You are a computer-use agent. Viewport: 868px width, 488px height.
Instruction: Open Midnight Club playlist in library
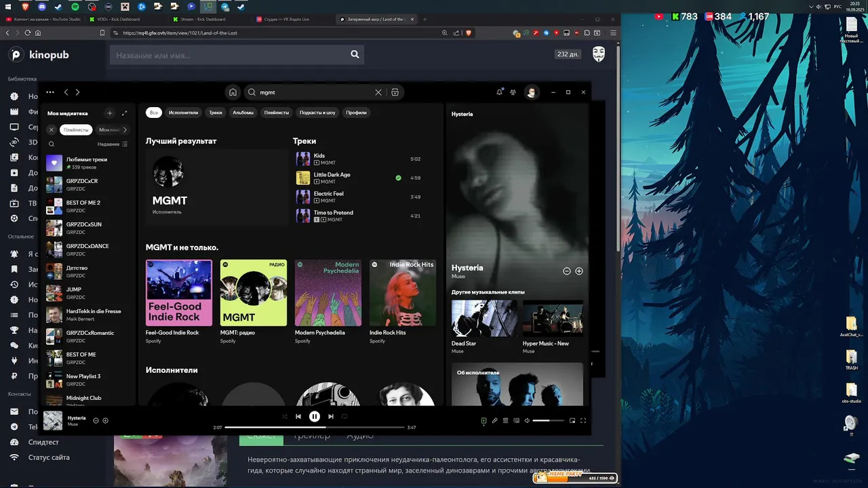click(87, 401)
